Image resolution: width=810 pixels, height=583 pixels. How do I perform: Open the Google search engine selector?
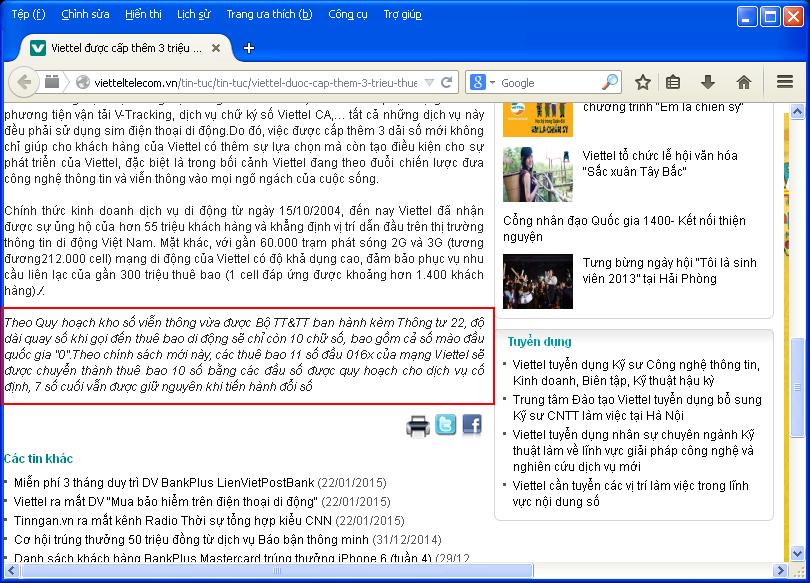click(x=482, y=82)
